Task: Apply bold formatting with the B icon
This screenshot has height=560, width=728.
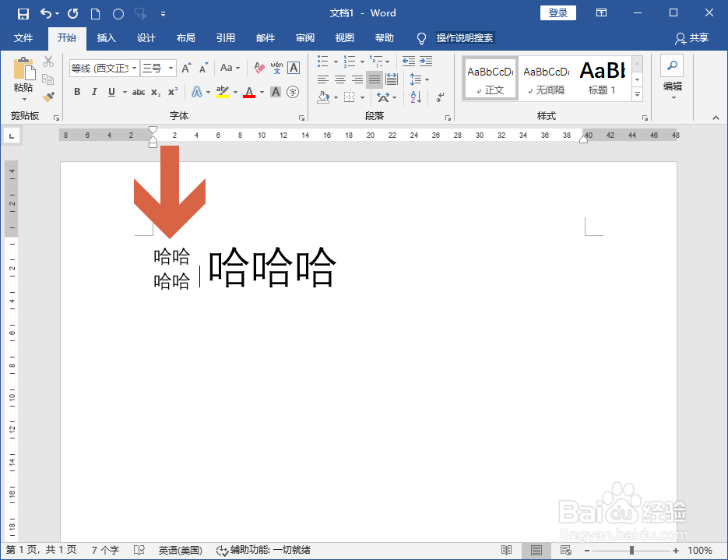Action: pos(76,91)
